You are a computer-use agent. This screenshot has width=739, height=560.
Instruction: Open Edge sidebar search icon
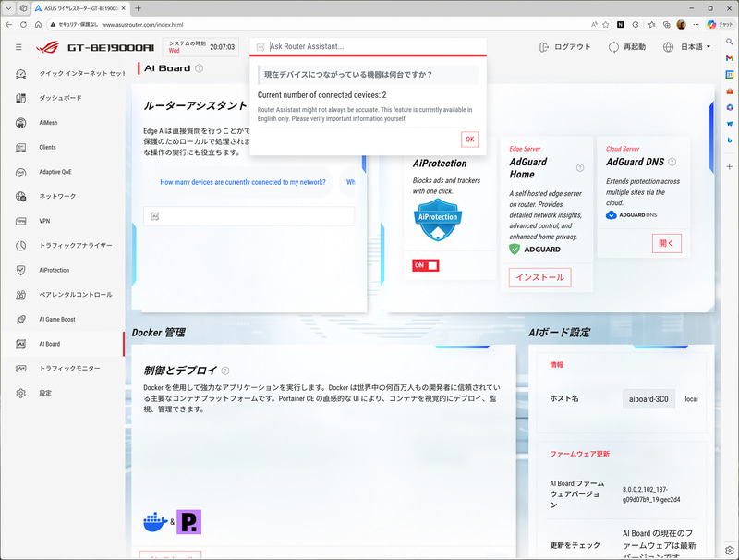[x=730, y=42]
